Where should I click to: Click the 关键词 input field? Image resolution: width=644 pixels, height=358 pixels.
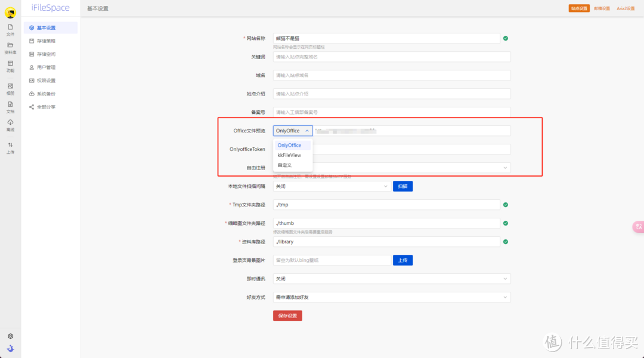click(x=391, y=57)
